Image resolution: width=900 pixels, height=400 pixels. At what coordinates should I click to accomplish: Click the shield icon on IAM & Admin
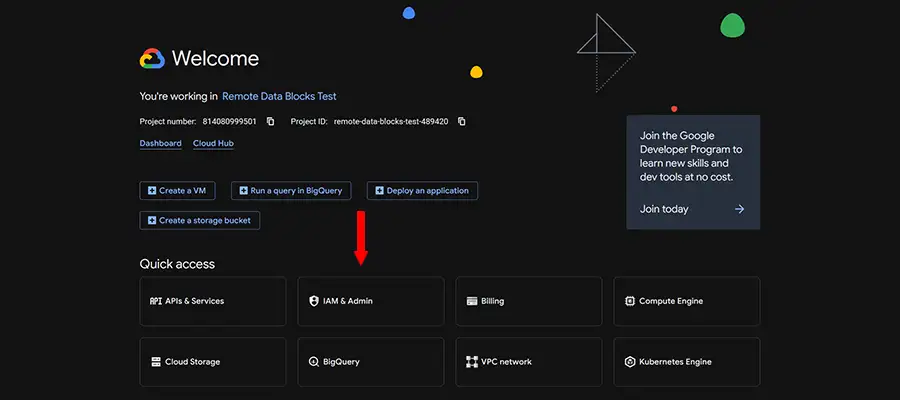313,301
